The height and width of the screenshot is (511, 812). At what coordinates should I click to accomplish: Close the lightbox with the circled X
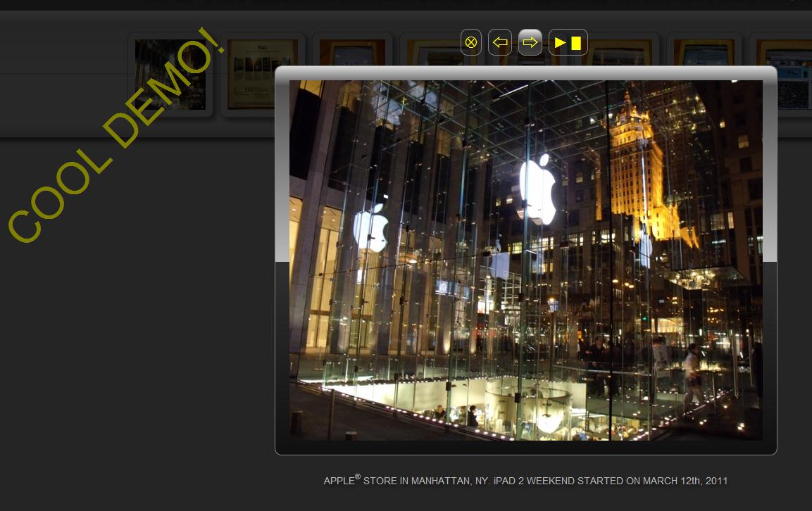[470, 42]
